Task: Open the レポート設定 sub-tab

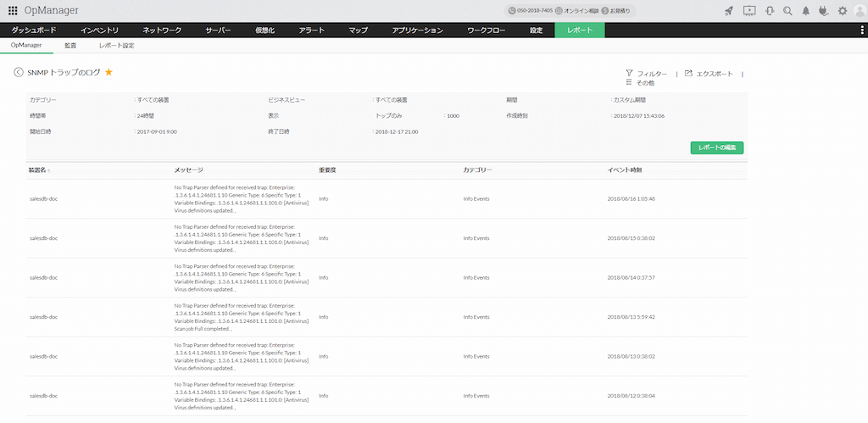Action: [116, 45]
